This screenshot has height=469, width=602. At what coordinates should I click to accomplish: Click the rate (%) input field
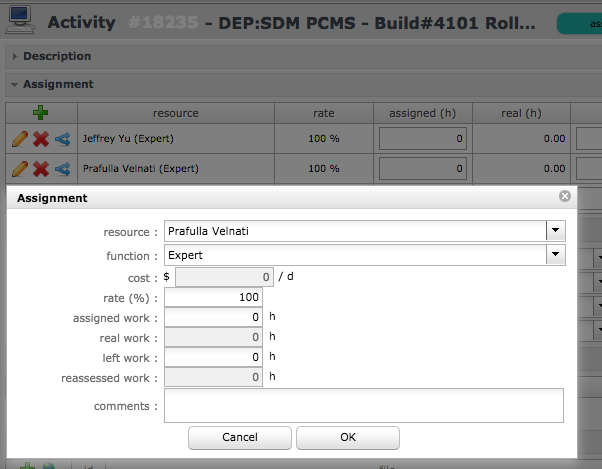pyautogui.click(x=214, y=297)
